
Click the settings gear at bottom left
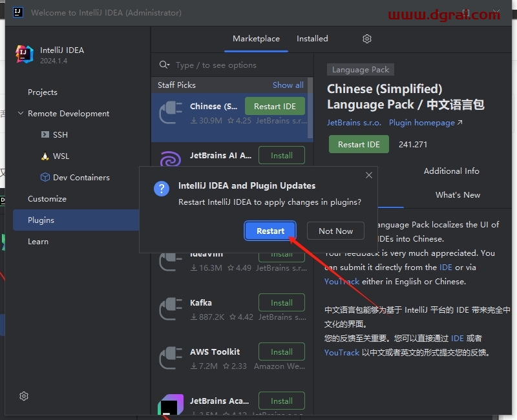point(24,395)
